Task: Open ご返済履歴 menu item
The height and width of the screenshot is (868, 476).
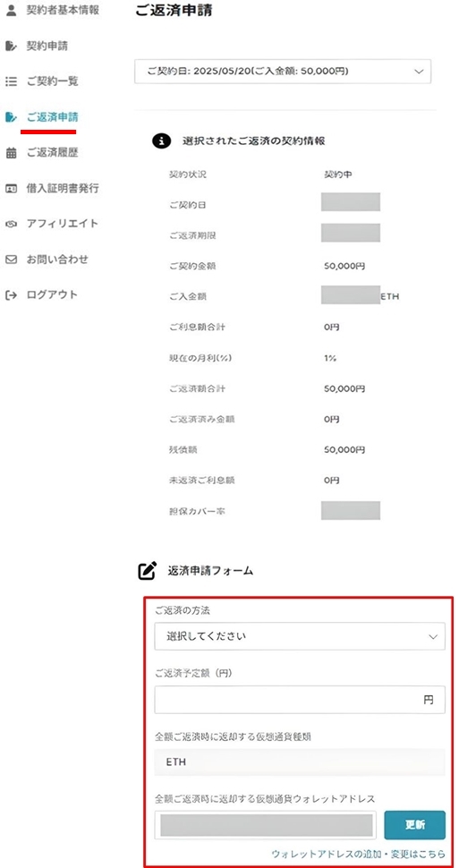Action: point(53,153)
